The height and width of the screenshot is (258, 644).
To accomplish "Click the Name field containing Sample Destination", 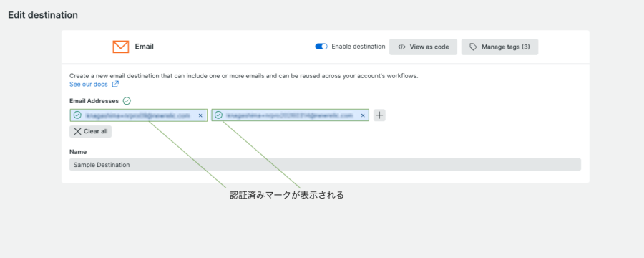I will pyautogui.click(x=325, y=165).
